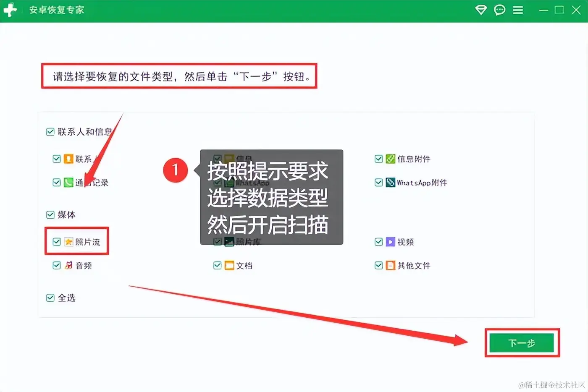Click the WhatsApp附件 label text
The image size is (588, 392).
(422, 183)
